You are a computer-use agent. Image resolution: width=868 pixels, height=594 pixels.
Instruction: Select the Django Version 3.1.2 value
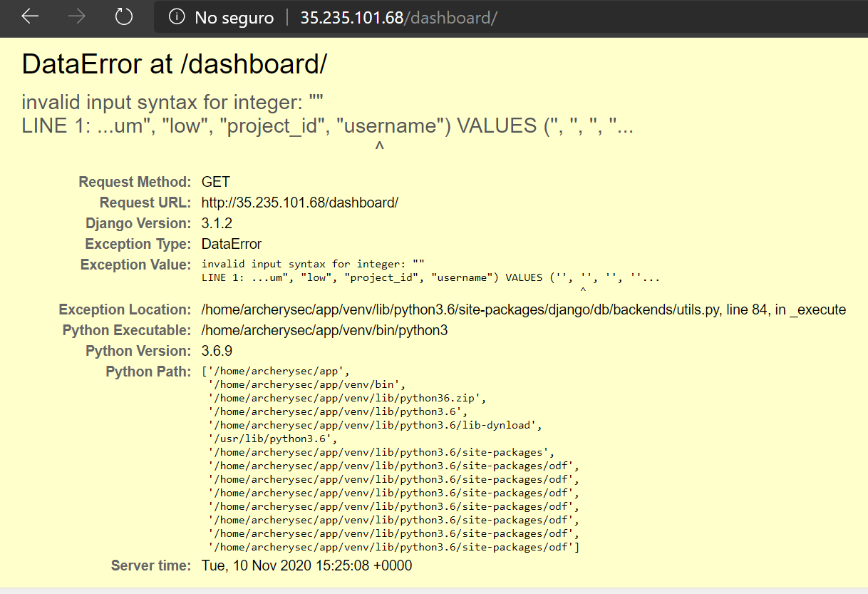click(220, 223)
